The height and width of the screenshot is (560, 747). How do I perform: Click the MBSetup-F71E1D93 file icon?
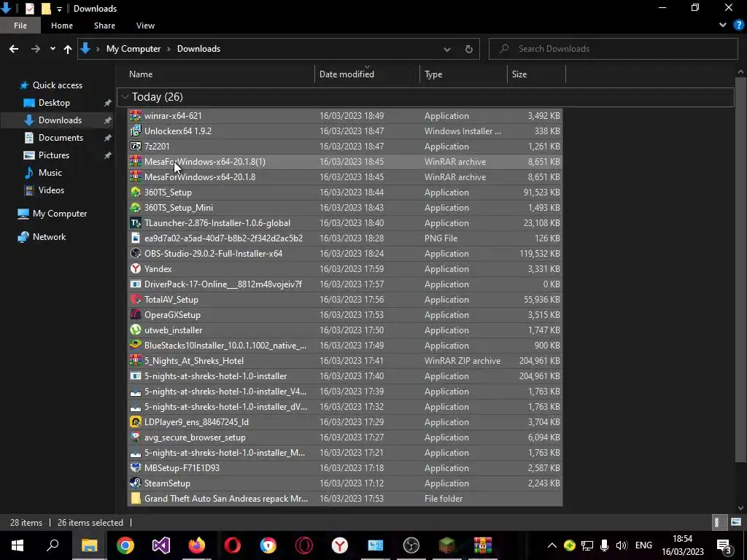[136, 467]
